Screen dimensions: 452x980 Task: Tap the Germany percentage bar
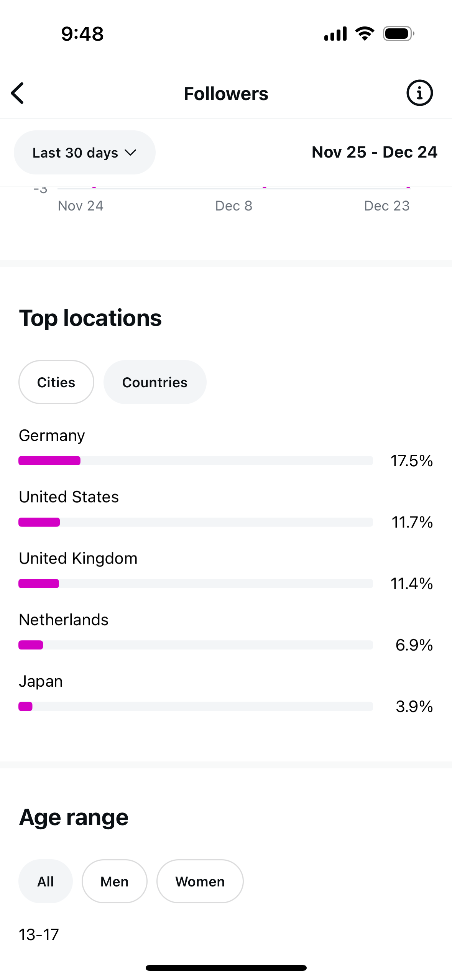click(196, 461)
